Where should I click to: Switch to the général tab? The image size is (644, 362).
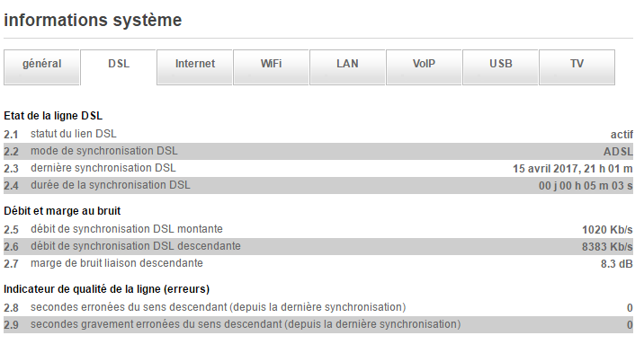tap(42, 65)
